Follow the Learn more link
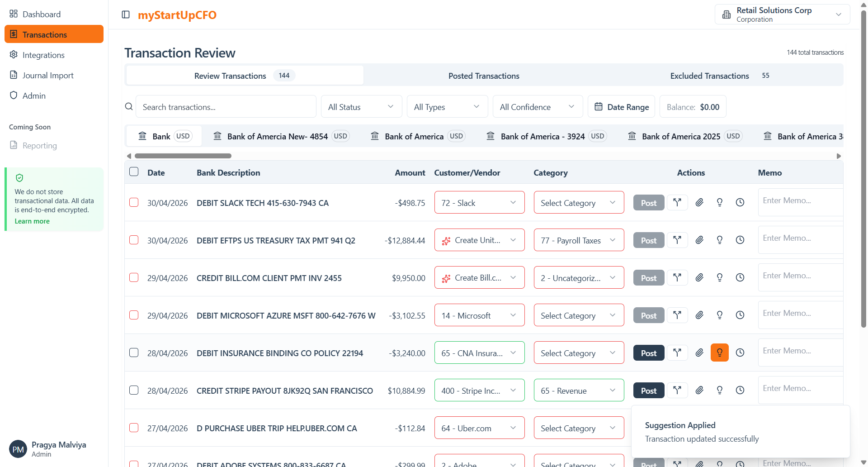Image resolution: width=868 pixels, height=467 pixels. coord(32,221)
